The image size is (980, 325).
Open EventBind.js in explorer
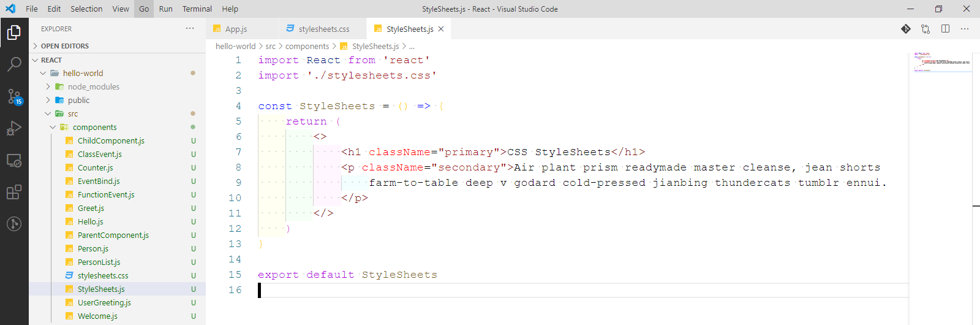(x=99, y=181)
